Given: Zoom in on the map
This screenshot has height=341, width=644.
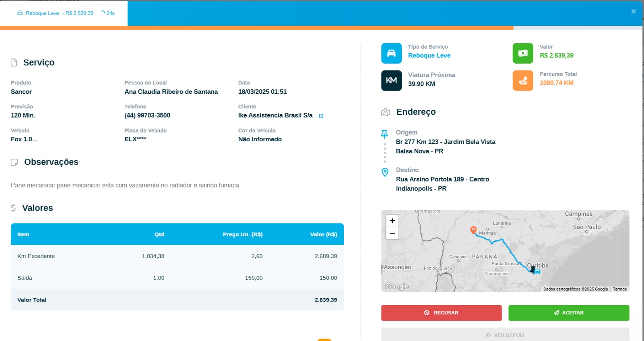Looking at the screenshot, I should coord(392,221).
